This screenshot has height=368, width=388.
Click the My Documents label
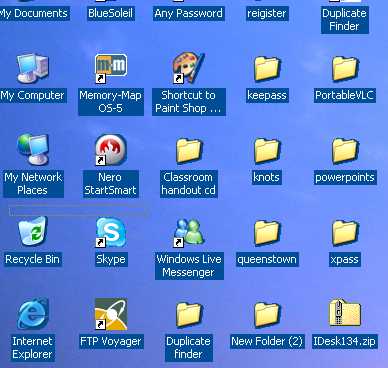coord(34,13)
